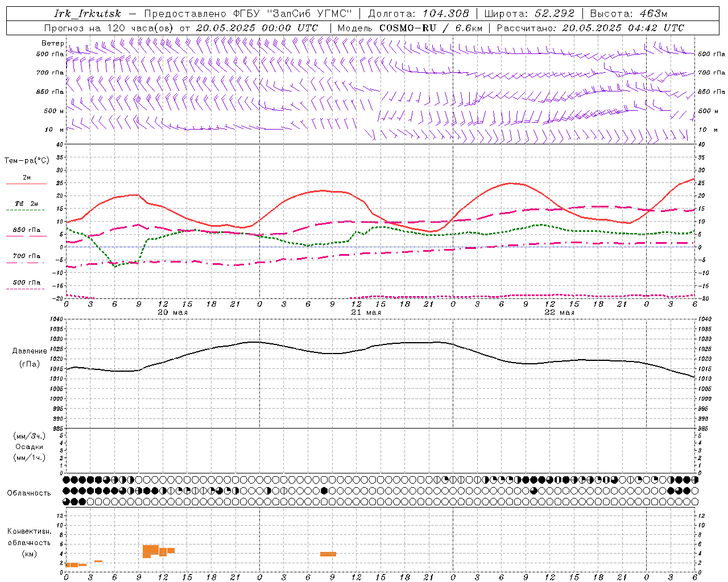Click the Td 2м dew point legend entry
Image resolution: width=728 pixels, height=582 pixels.
tap(27, 203)
